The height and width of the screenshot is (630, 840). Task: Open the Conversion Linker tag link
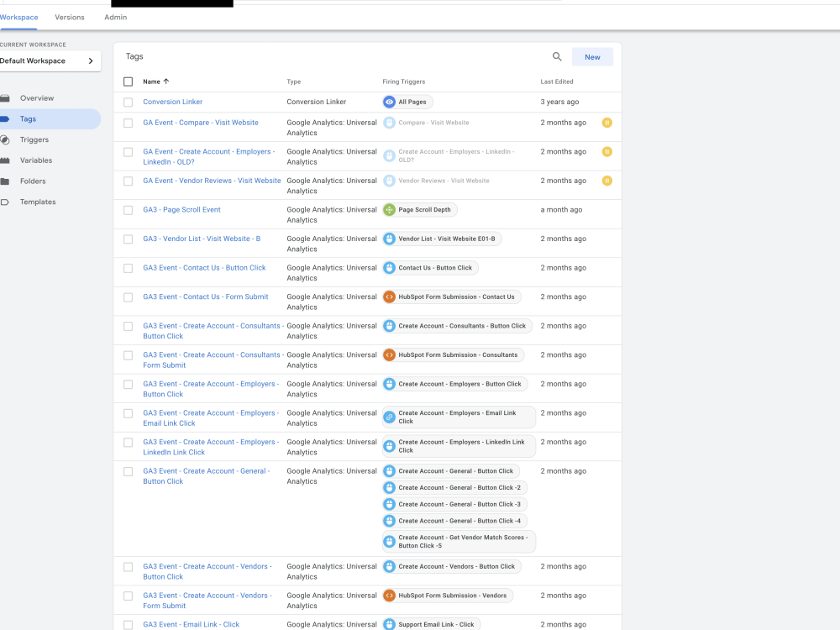coord(172,102)
